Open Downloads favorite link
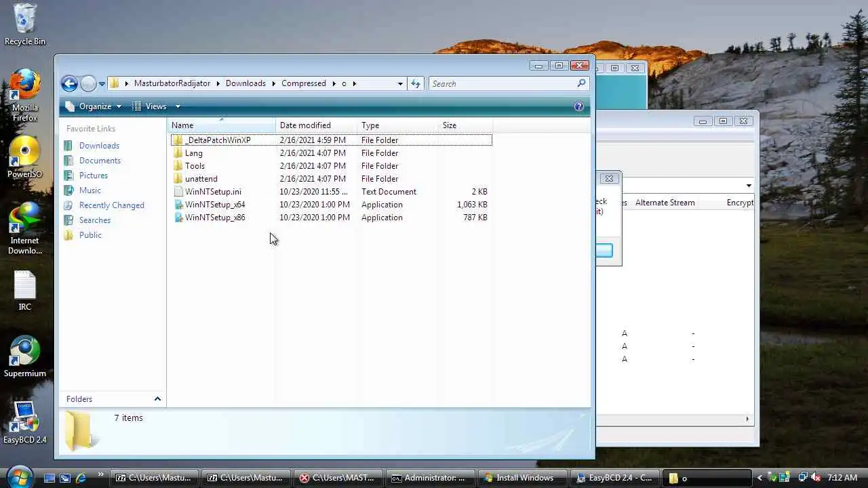Screen dimensions: 868x488 click(x=99, y=146)
